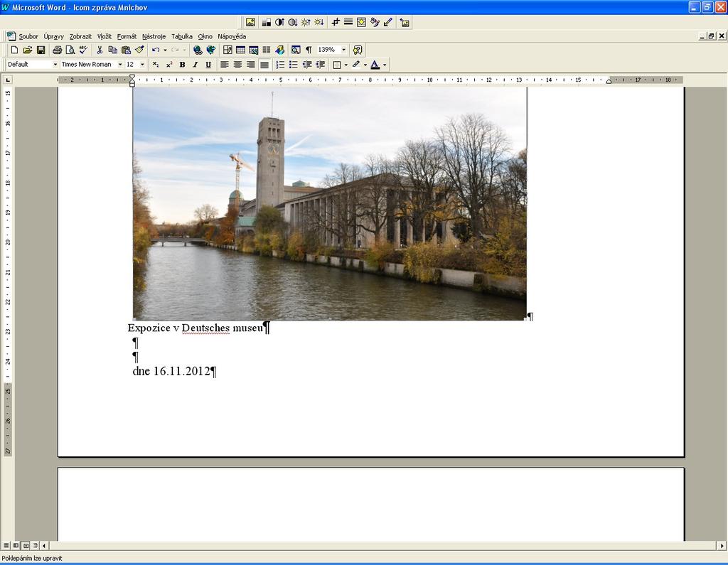Open Print Preview
728x565 pixels.
click(x=70, y=50)
